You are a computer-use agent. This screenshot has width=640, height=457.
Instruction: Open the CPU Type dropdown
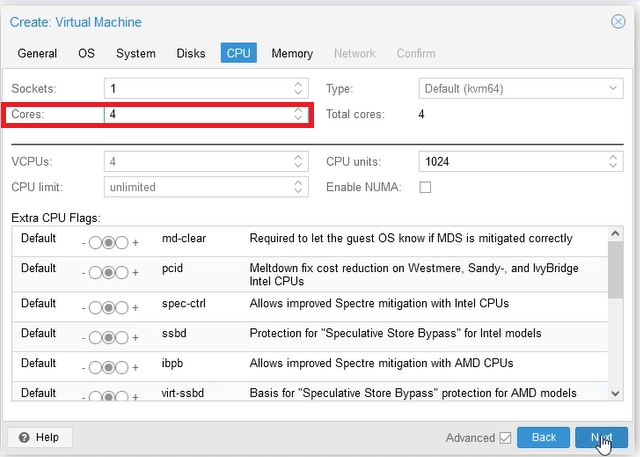616,89
